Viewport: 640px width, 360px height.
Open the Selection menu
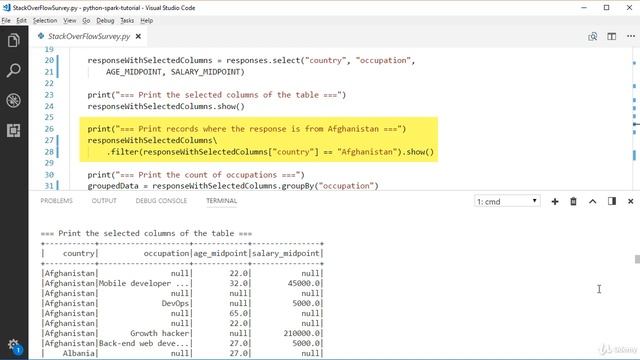click(x=45, y=20)
